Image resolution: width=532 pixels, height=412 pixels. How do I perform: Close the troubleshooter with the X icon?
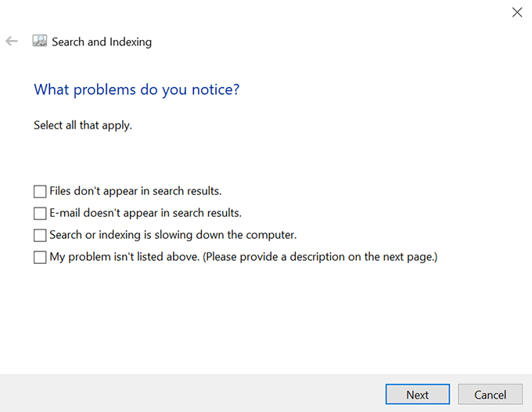pyautogui.click(x=516, y=13)
